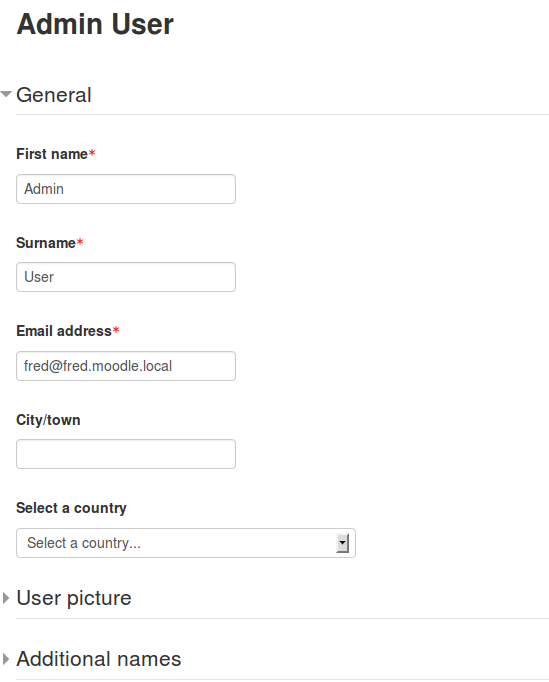Image resolution: width=549 pixels, height=682 pixels.
Task: Click the required asterisk next to Surname
Action: (80, 242)
